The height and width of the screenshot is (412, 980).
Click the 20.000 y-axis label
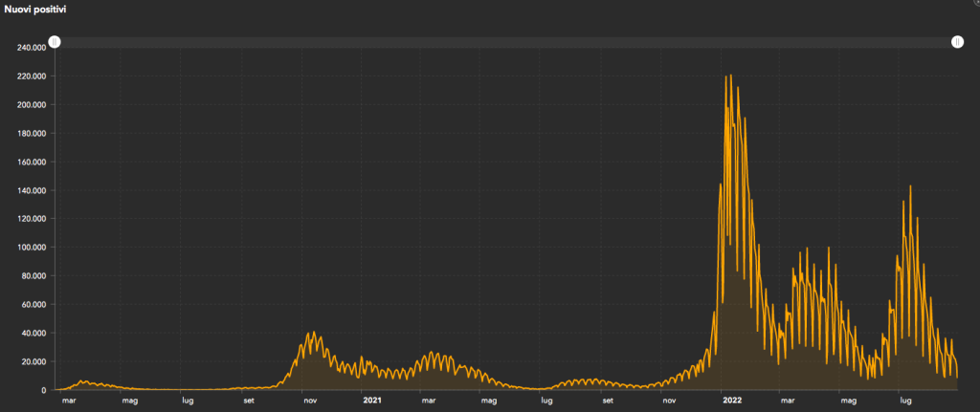[x=33, y=361]
